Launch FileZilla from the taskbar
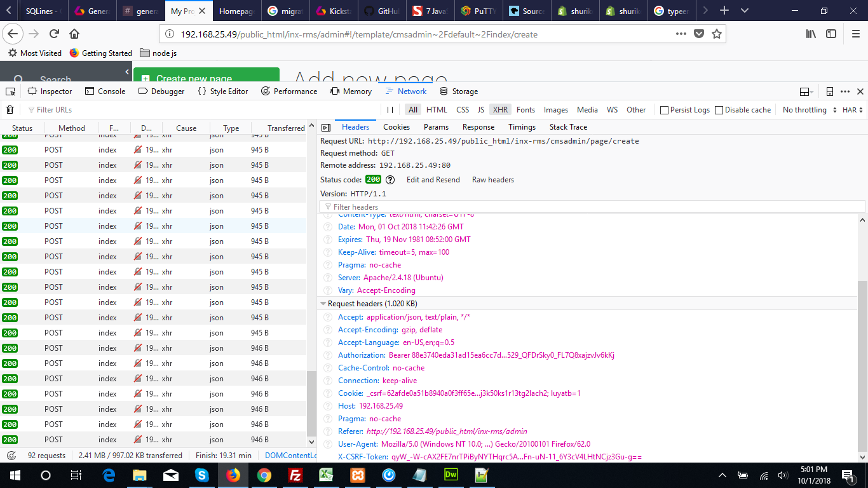Screen dimensions: 868x488 tap(295, 475)
